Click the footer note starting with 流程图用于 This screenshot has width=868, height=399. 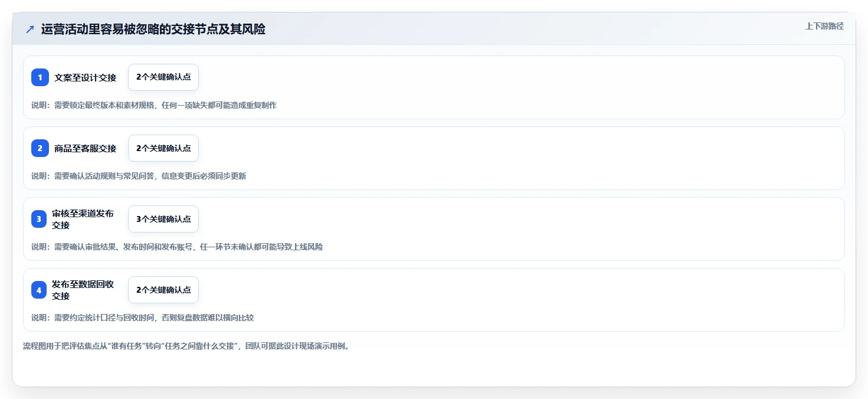tap(186, 346)
